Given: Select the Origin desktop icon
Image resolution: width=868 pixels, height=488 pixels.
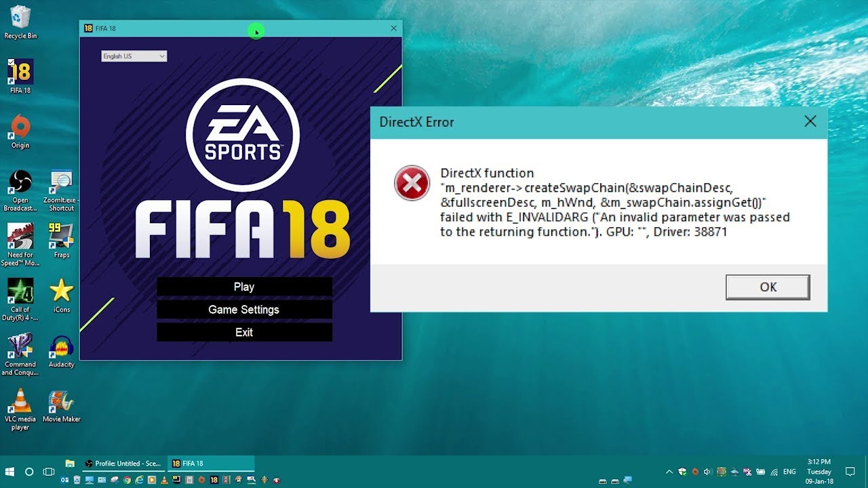Looking at the screenshot, I should tap(20, 131).
